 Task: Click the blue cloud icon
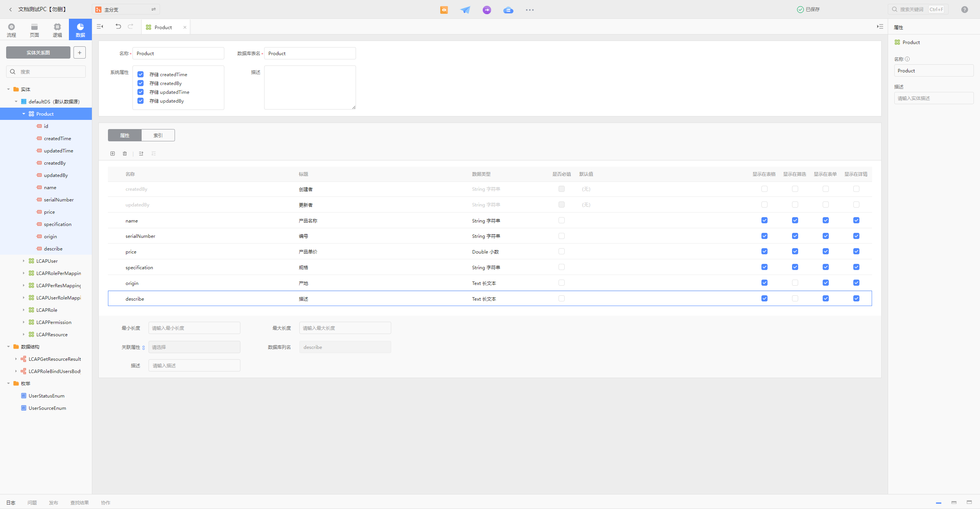508,10
